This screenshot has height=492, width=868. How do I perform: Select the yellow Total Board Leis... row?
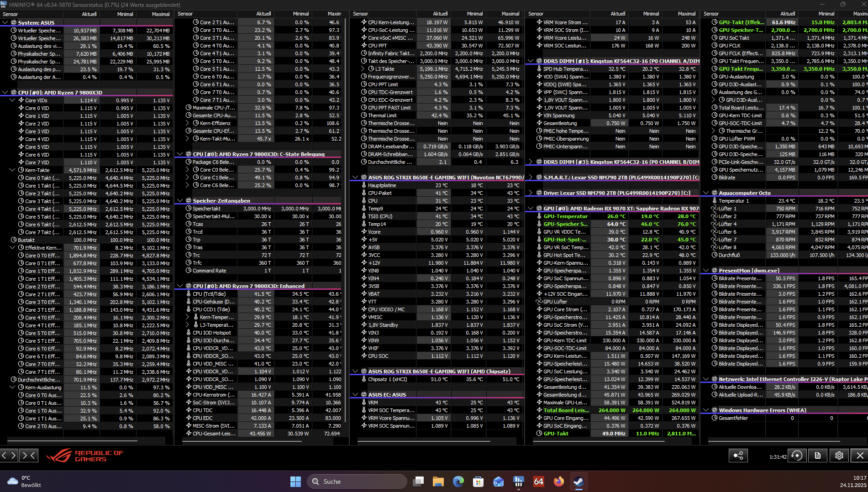[x=616, y=410]
